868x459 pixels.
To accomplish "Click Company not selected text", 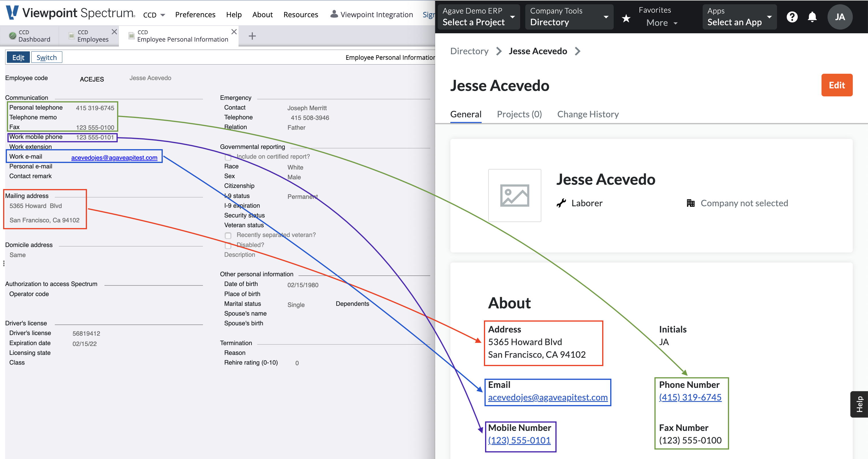I will pos(744,203).
